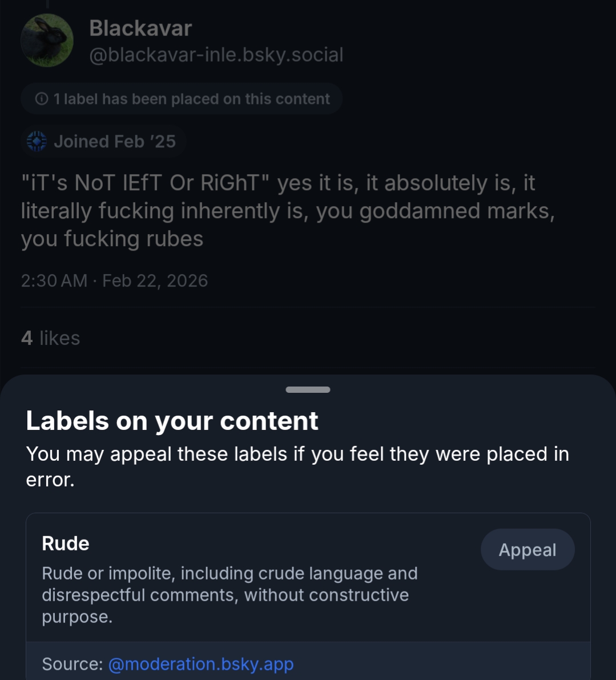
Task: Click the starburst badge icon beside Joined
Action: [37, 141]
